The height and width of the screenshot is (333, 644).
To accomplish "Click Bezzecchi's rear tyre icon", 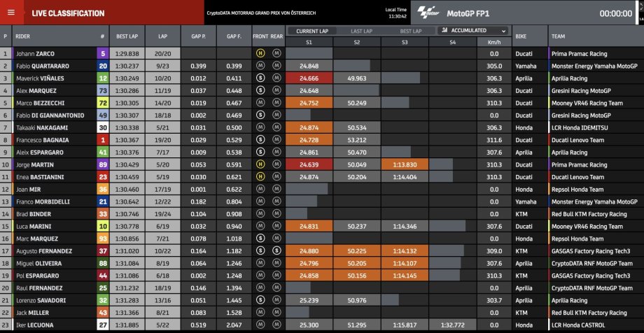I will point(276,103).
